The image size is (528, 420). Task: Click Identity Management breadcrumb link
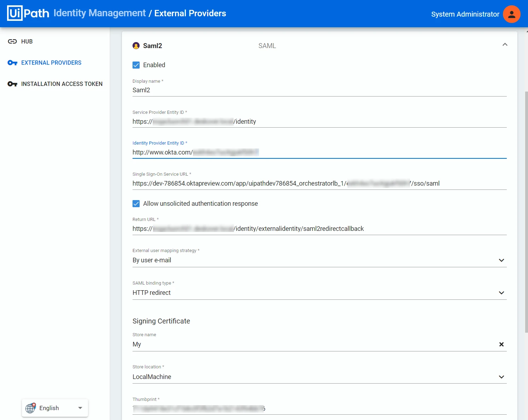click(x=100, y=13)
